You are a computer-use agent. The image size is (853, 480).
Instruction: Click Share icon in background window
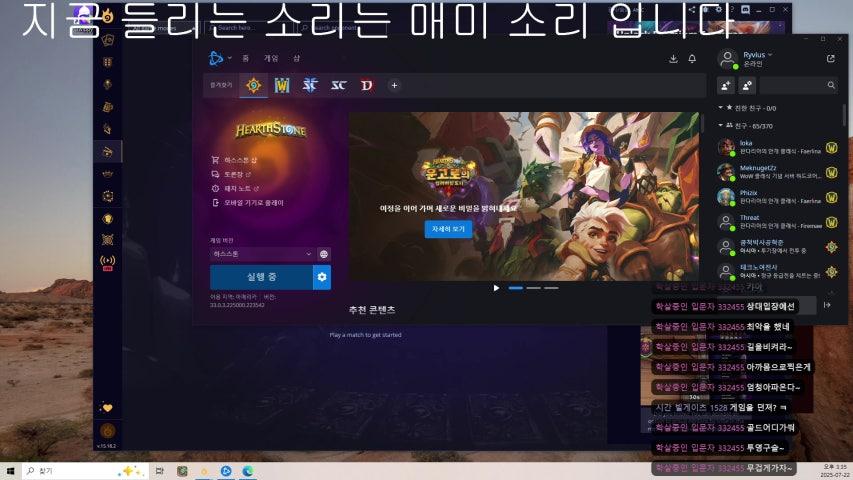point(691,10)
